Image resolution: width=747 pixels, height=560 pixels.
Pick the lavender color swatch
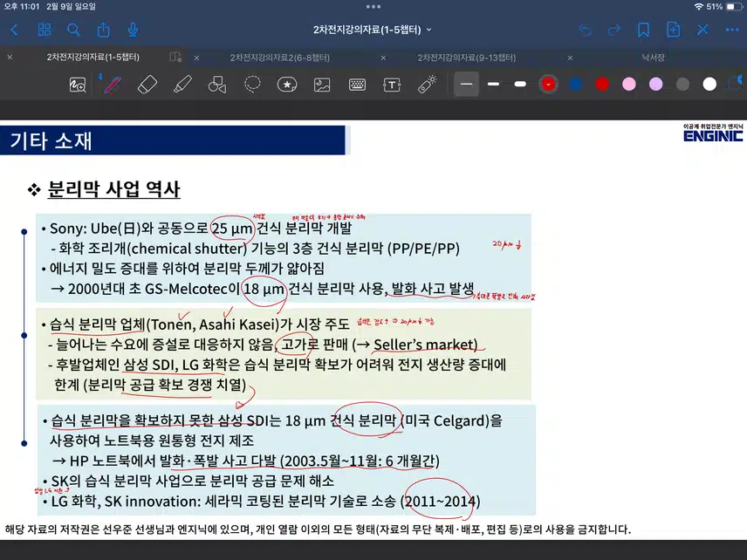[656, 85]
